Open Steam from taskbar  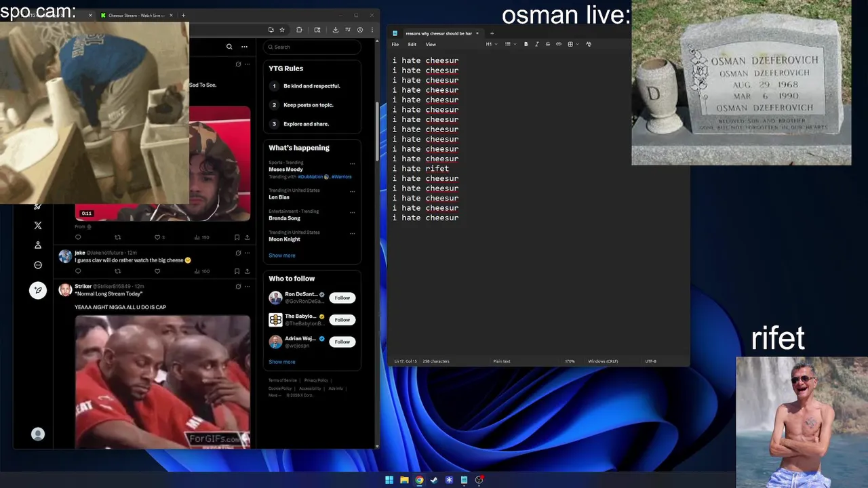click(x=434, y=480)
